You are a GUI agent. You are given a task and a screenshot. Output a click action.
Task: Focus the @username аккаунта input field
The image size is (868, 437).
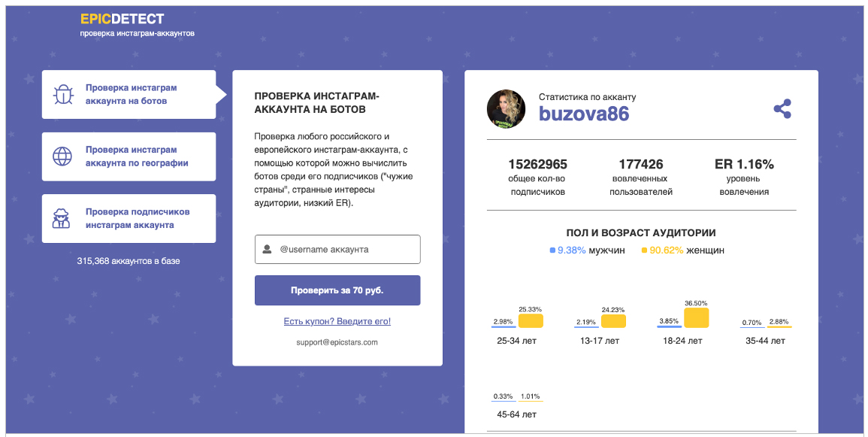click(x=337, y=249)
